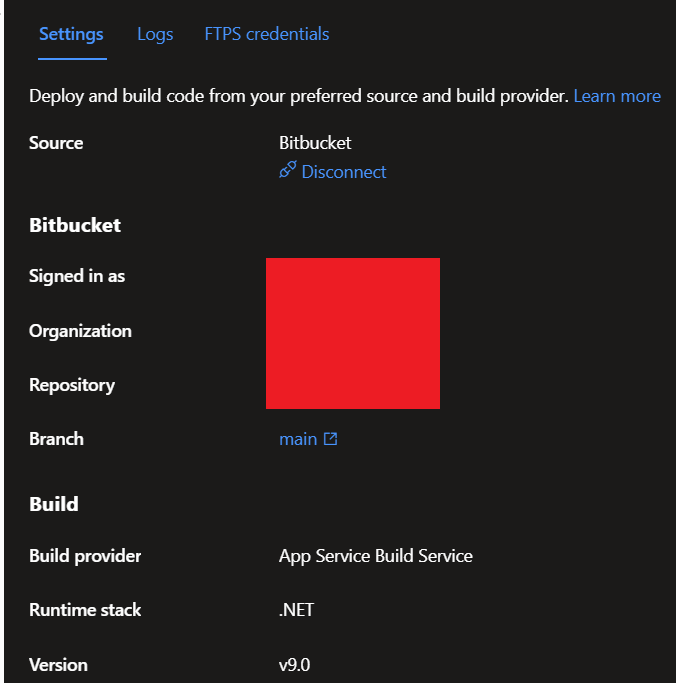The width and height of the screenshot is (676, 683).
Task: Click the Bitbucket value next to Source
Action: pos(315,143)
